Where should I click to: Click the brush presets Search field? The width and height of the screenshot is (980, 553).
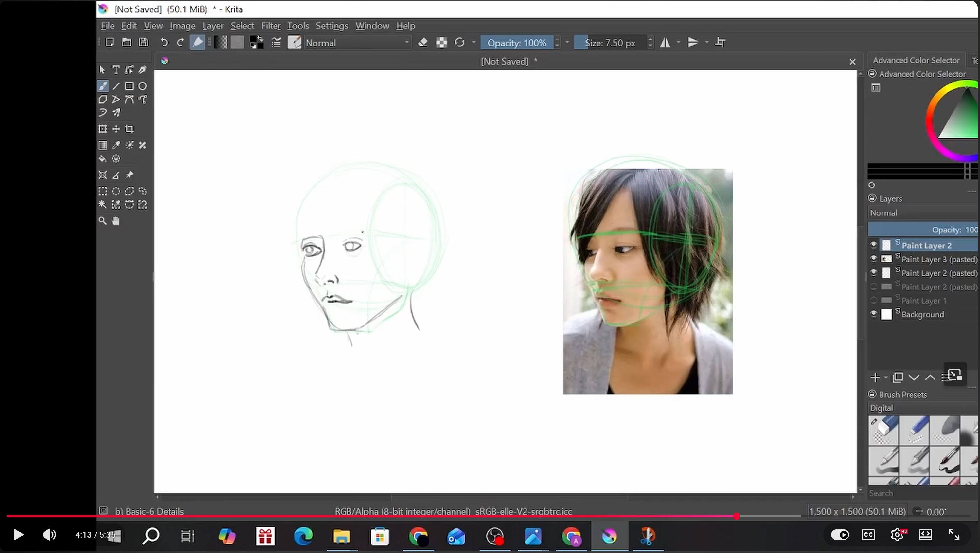tap(921, 493)
